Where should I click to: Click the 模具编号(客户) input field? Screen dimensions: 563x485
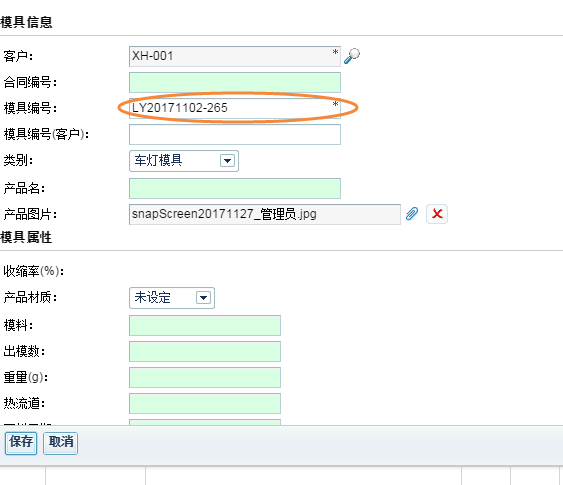click(235, 134)
